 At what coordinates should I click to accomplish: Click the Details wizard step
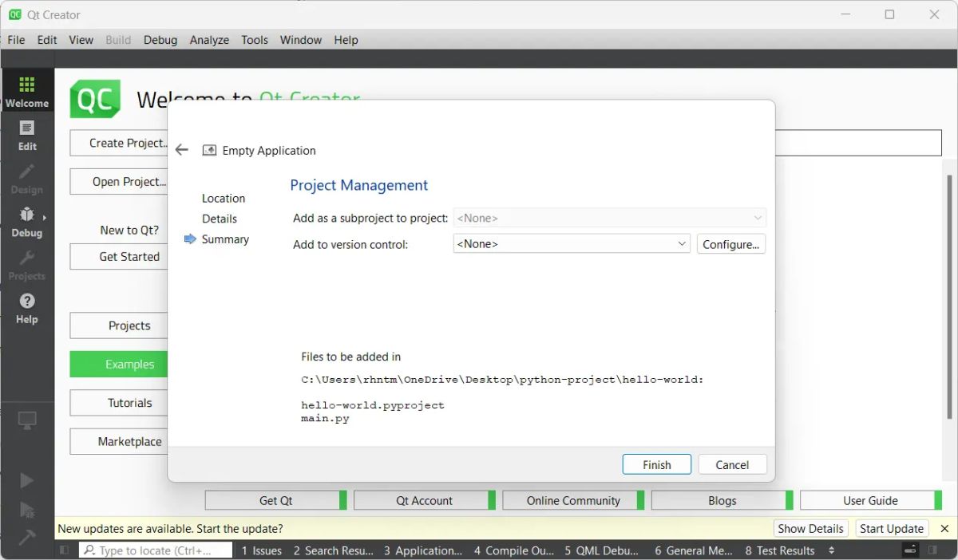tap(220, 219)
